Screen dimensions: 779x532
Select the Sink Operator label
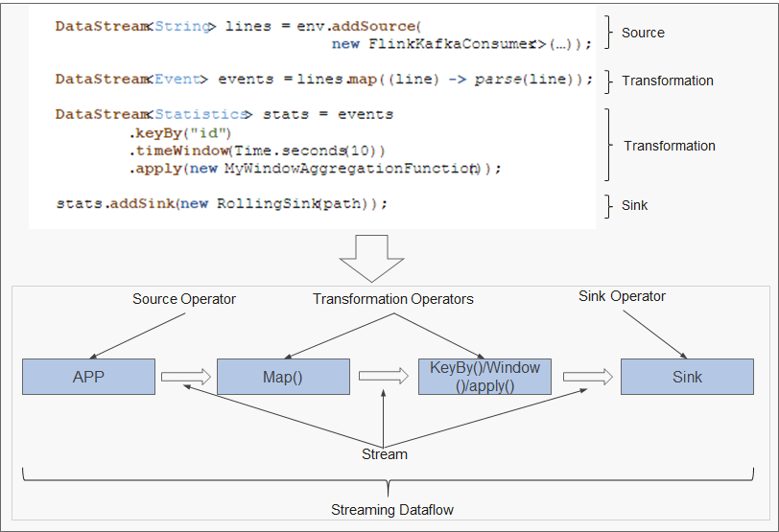(622, 296)
